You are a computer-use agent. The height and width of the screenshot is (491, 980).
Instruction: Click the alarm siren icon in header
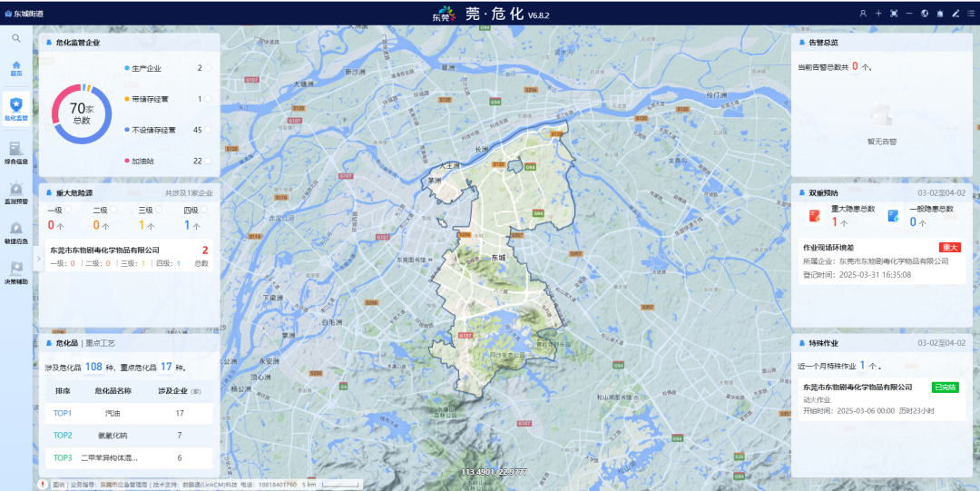coord(940,13)
